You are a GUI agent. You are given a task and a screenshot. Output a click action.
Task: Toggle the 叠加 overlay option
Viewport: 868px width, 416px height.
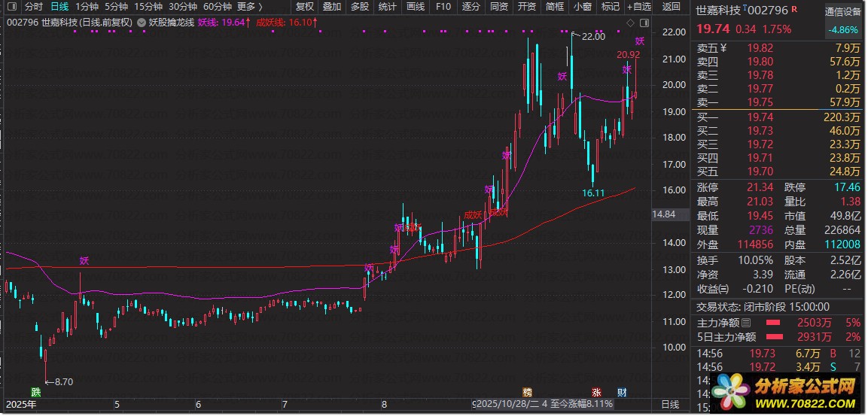(x=331, y=7)
